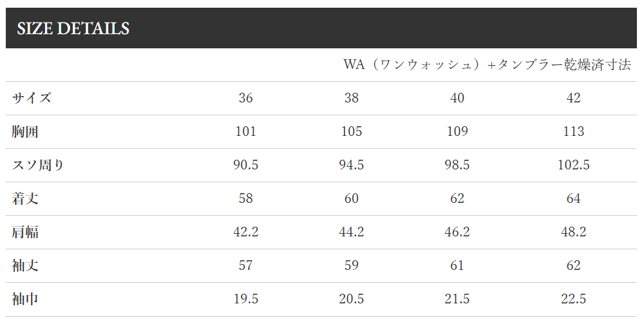Select the 袖巾 row label
The image size is (644, 324).
click(x=25, y=299)
